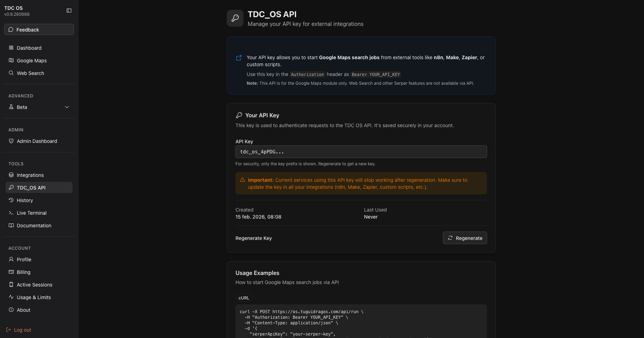Click the refresh icon inside Regenerate button

click(450, 238)
